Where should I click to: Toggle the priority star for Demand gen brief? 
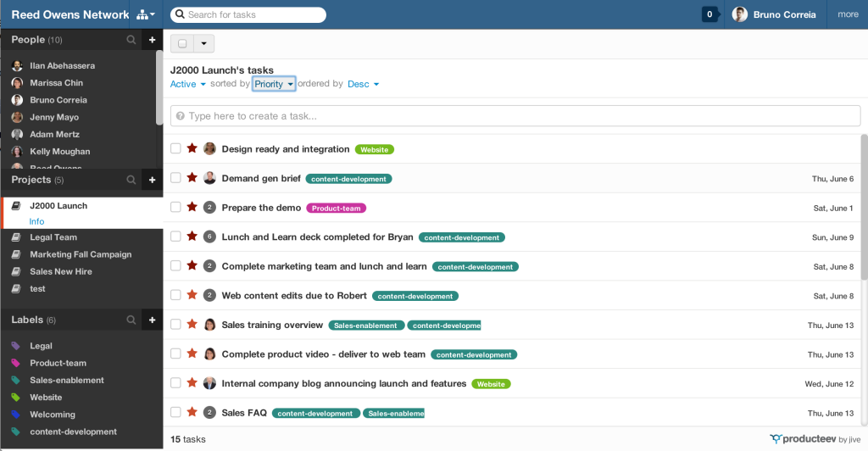pos(192,178)
